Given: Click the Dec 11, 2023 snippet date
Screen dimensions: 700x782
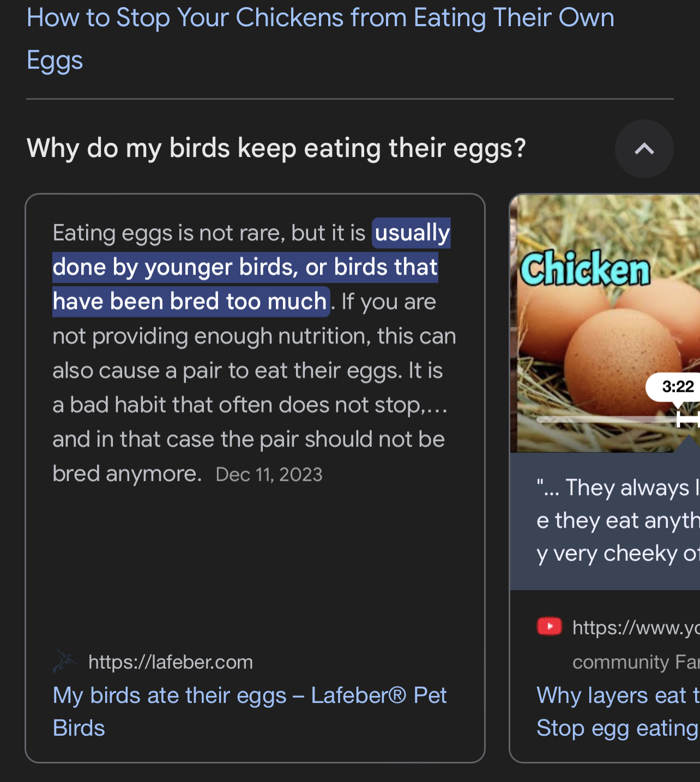Looking at the screenshot, I should (x=269, y=475).
